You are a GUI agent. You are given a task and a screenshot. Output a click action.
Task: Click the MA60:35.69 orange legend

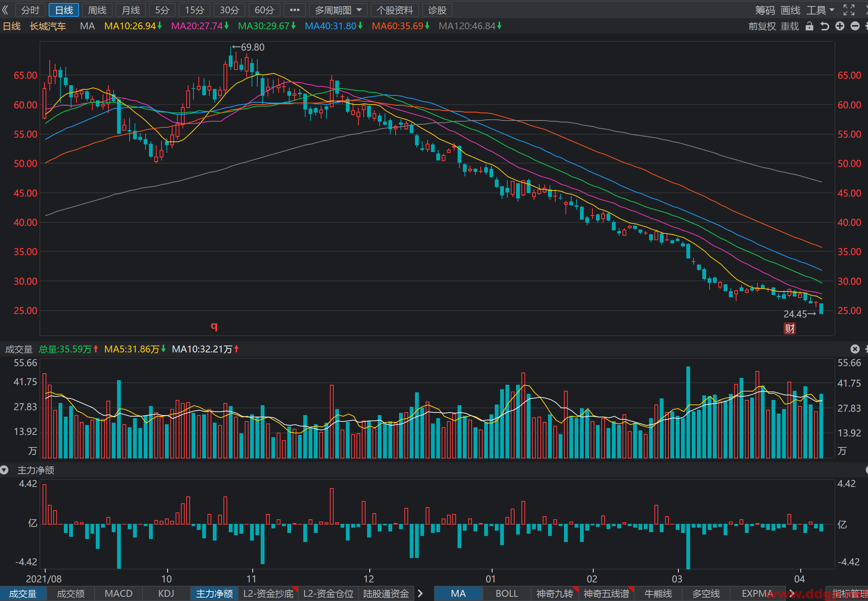(x=401, y=26)
